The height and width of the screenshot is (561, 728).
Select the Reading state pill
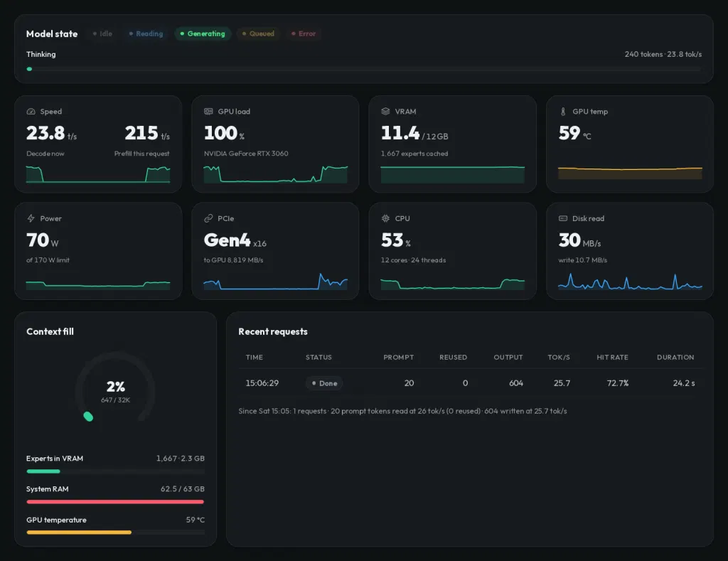[146, 33]
